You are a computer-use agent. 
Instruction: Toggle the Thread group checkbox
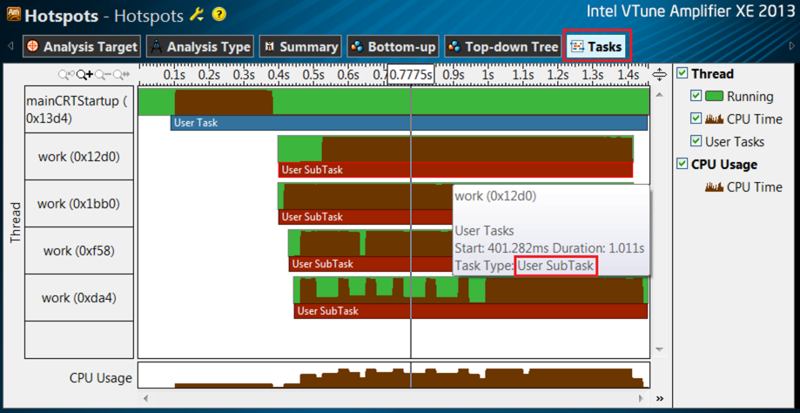[682, 74]
